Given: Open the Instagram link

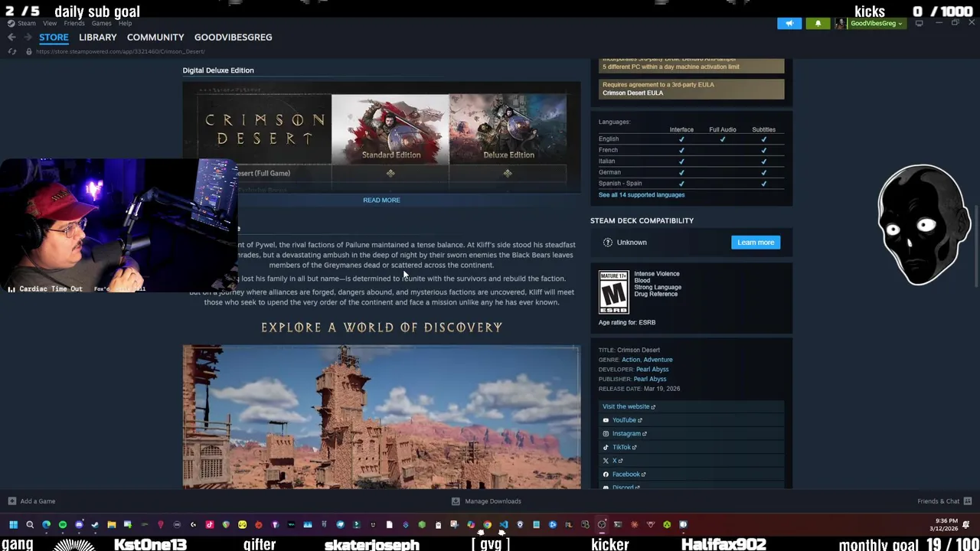Looking at the screenshot, I should [x=625, y=433].
